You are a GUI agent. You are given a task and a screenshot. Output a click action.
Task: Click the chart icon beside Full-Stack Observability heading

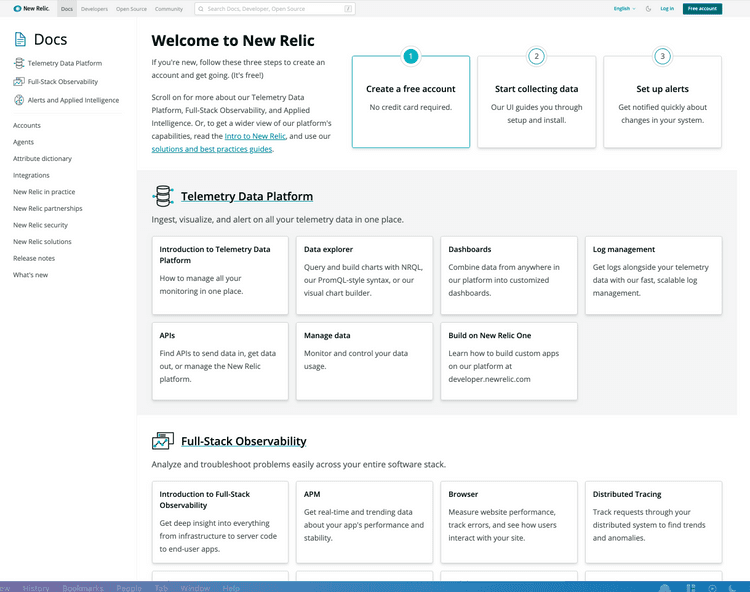[x=163, y=441]
